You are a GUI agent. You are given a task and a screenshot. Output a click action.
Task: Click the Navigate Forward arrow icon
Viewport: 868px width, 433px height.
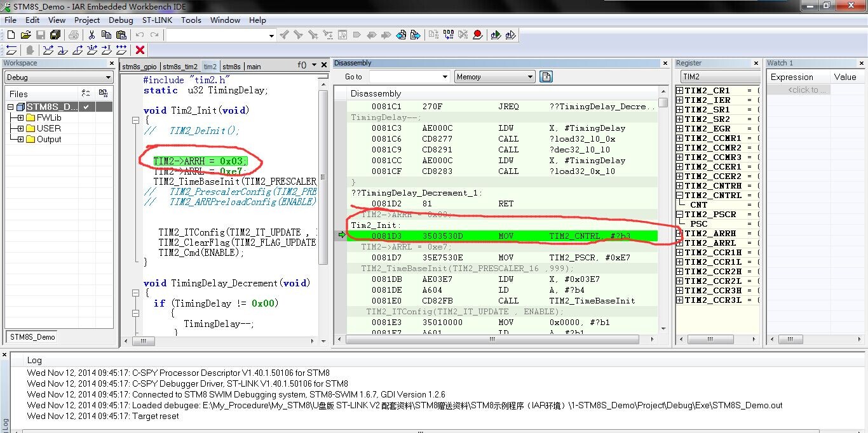pos(416,35)
